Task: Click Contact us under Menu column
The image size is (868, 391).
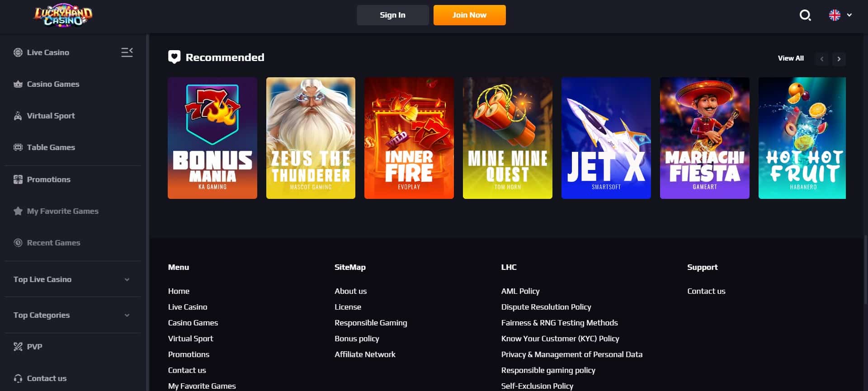Action: tap(187, 370)
